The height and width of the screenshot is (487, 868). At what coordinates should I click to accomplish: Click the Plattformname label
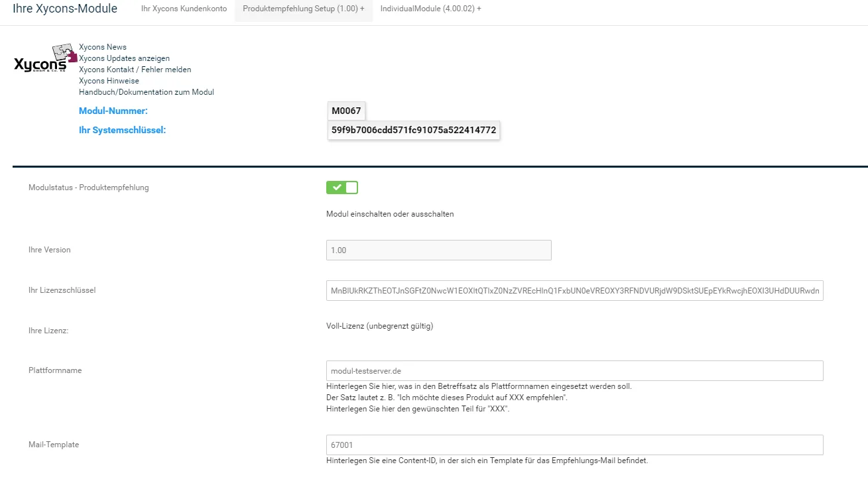(55, 371)
